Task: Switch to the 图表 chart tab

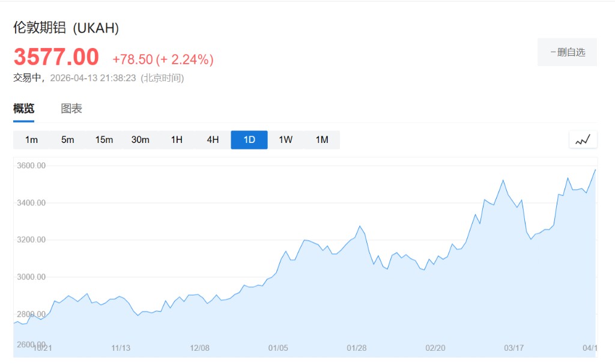Action: pyautogui.click(x=71, y=109)
